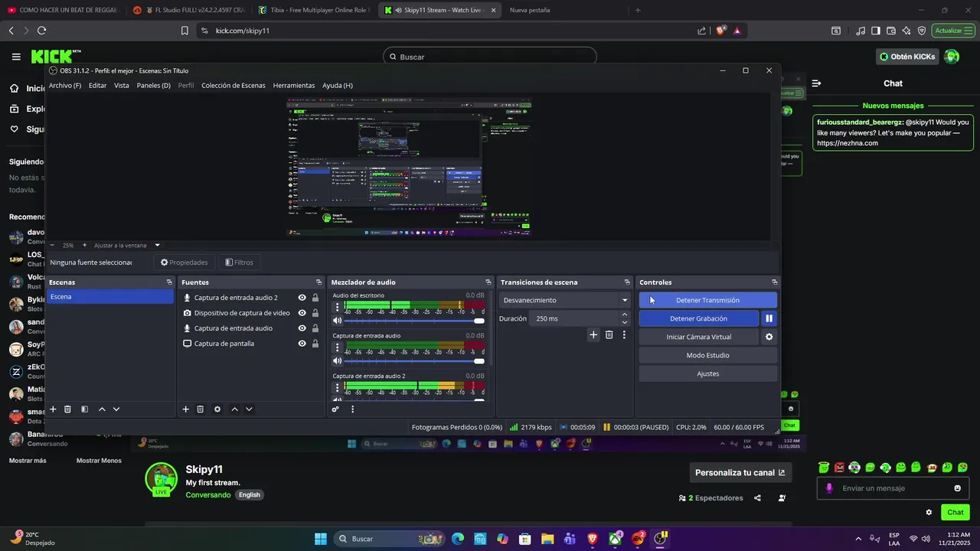This screenshot has width=980, height=551.
Task: Mute Audio del escritorio speaker icon
Action: click(x=337, y=321)
